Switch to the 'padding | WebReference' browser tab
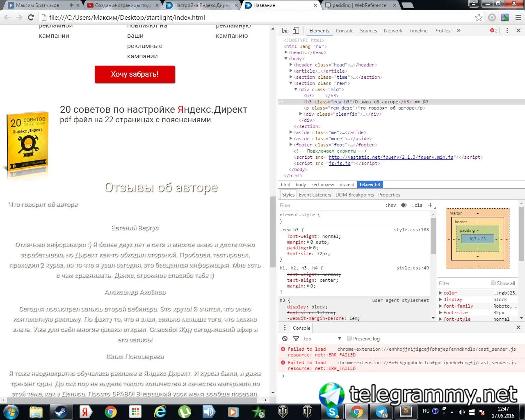 tap(359, 5)
